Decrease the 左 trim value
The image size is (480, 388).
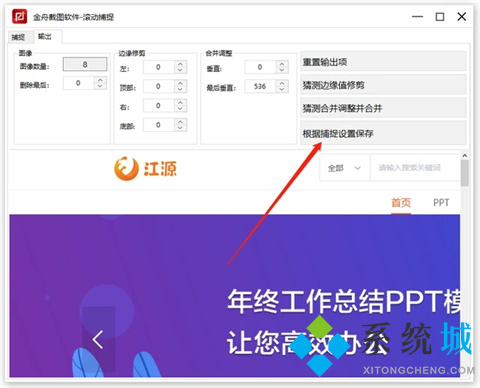click(180, 70)
